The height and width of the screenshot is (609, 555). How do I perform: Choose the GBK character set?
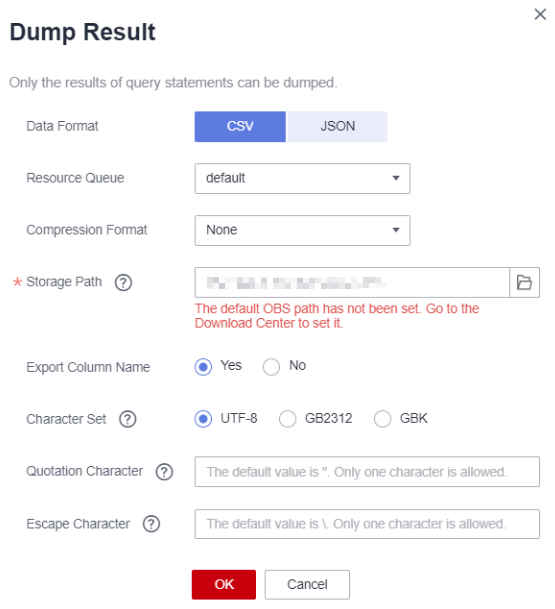click(383, 419)
